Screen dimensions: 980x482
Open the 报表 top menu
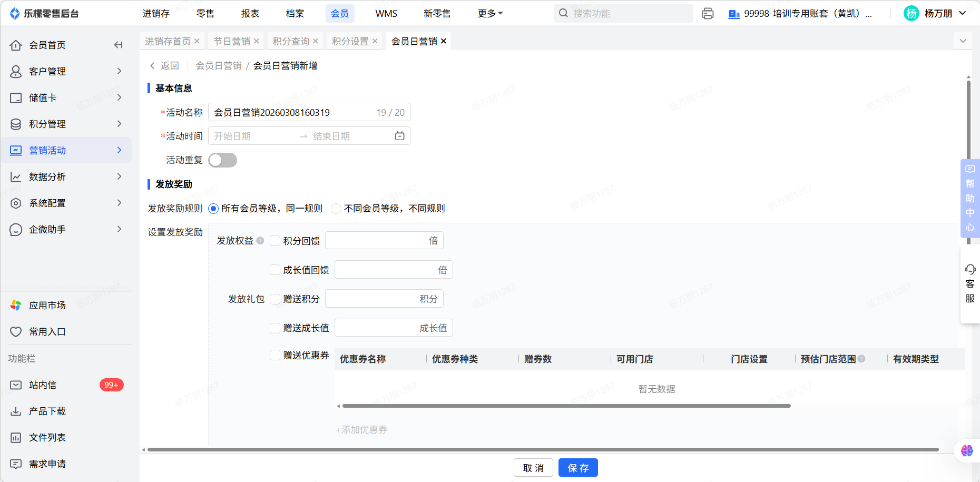(250, 14)
